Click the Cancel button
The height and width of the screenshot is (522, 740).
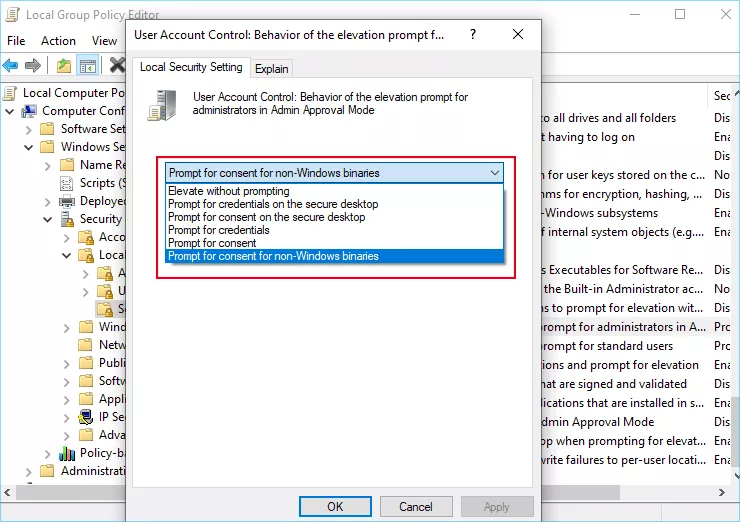click(416, 506)
